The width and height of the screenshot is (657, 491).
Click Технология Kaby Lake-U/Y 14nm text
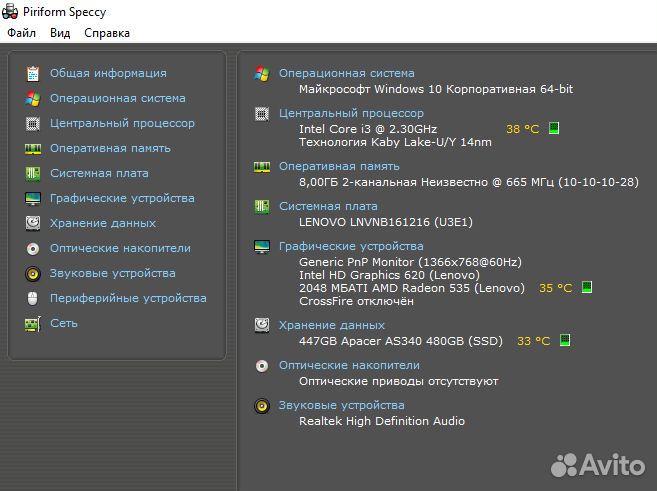(395, 142)
